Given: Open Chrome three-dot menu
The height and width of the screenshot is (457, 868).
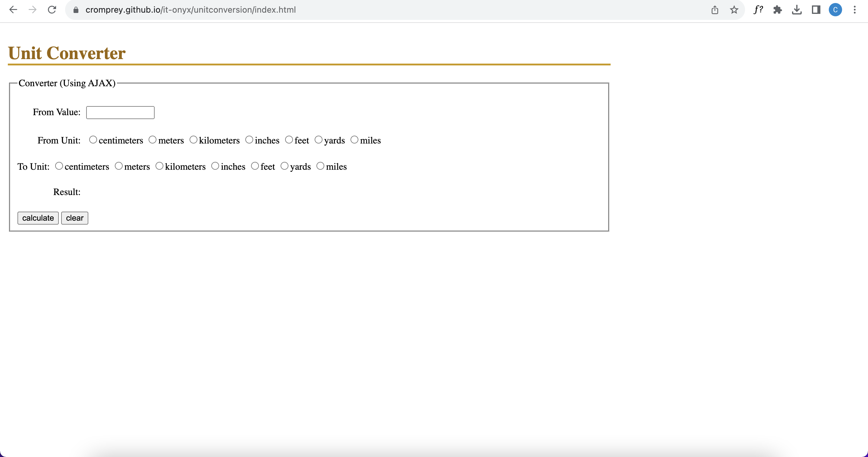Looking at the screenshot, I should point(854,10).
